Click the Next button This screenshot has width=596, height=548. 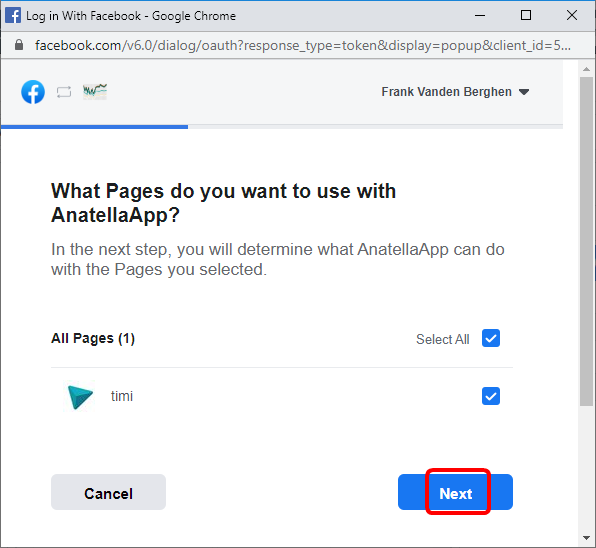pyautogui.click(x=455, y=492)
